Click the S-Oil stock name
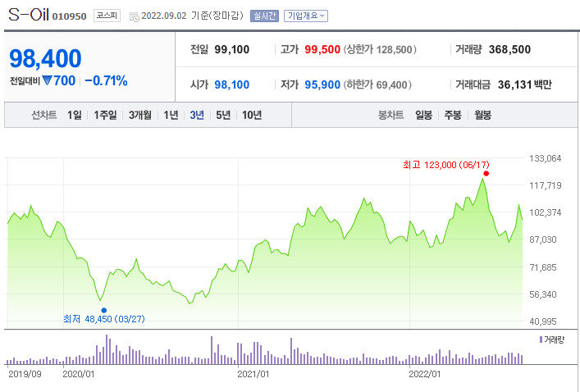 (x=29, y=15)
